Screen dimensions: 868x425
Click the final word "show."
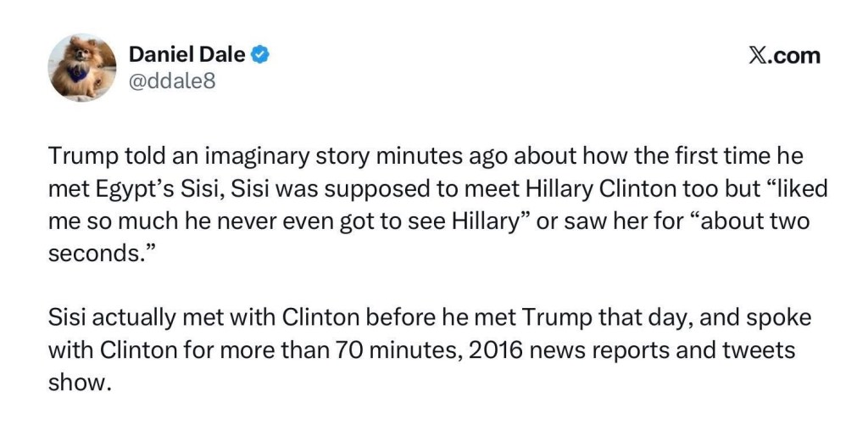pos(79,380)
